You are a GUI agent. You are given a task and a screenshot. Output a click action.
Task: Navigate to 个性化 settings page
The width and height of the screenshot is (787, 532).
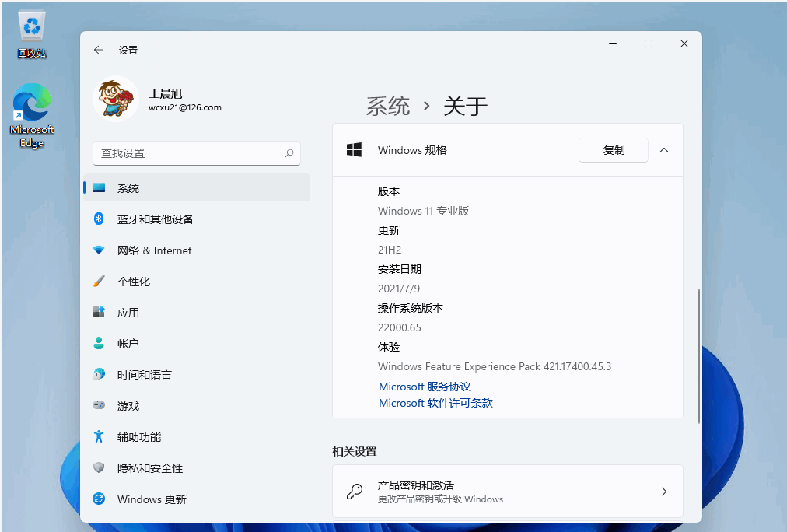click(x=134, y=282)
